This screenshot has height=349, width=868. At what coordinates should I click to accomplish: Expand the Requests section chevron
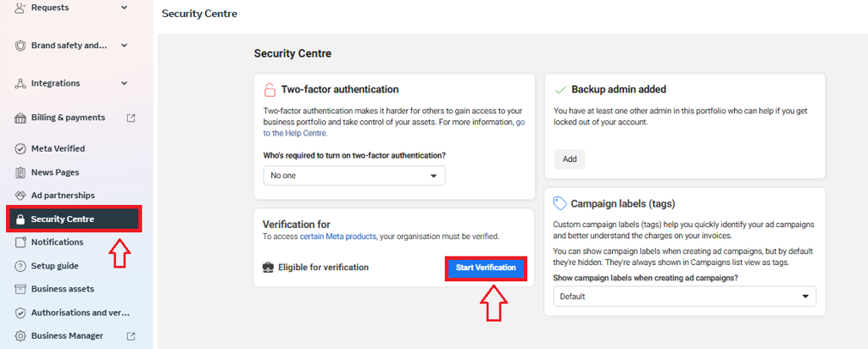point(124,8)
